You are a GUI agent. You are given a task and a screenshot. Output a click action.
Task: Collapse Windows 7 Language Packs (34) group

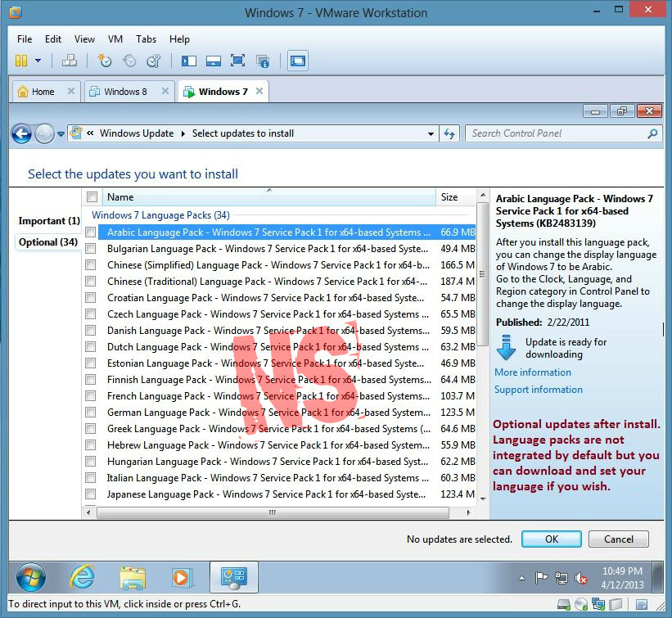click(x=160, y=215)
